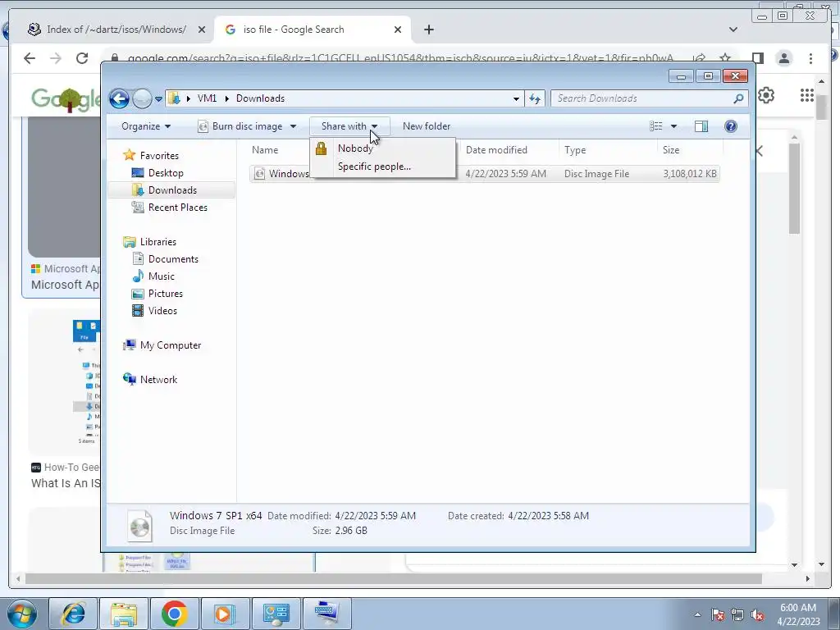Click the folder icon in address bar

pyautogui.click(x=174, y=98)
